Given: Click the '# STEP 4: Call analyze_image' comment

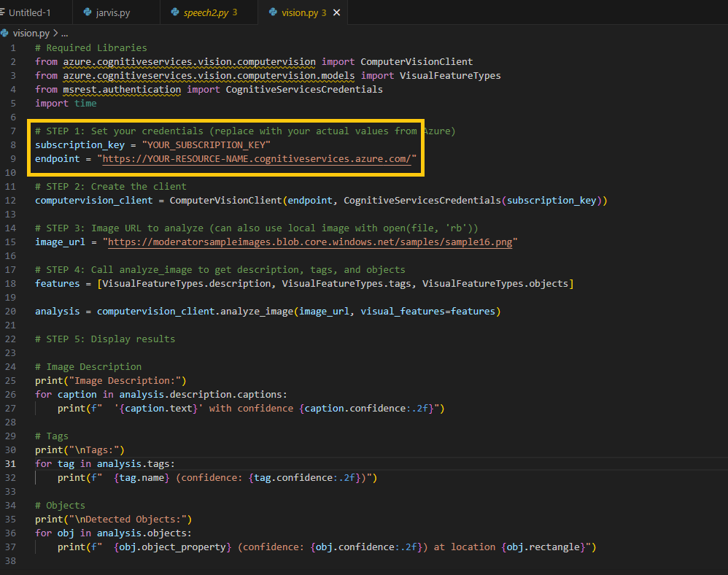Looking at the screenshot, I should pos(220,270).
